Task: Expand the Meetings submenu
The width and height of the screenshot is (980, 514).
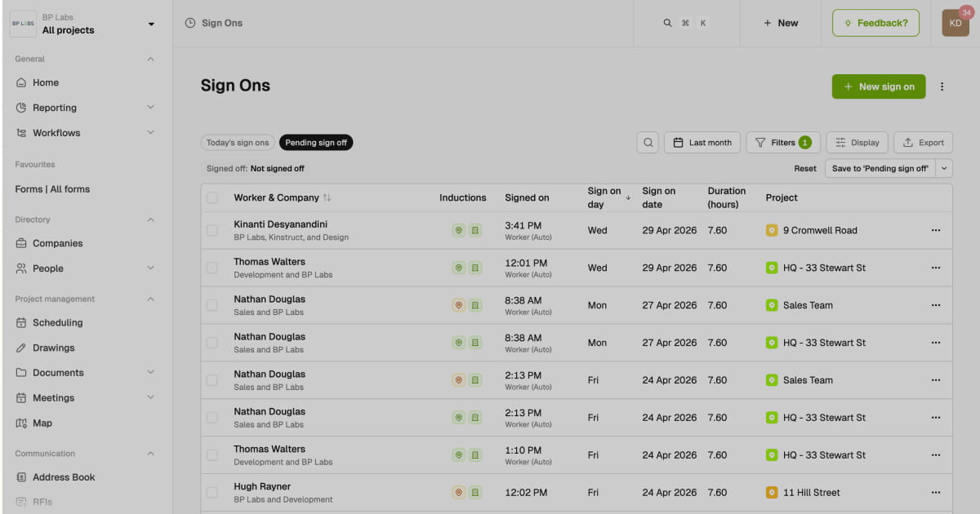Action: click(150, 398)
